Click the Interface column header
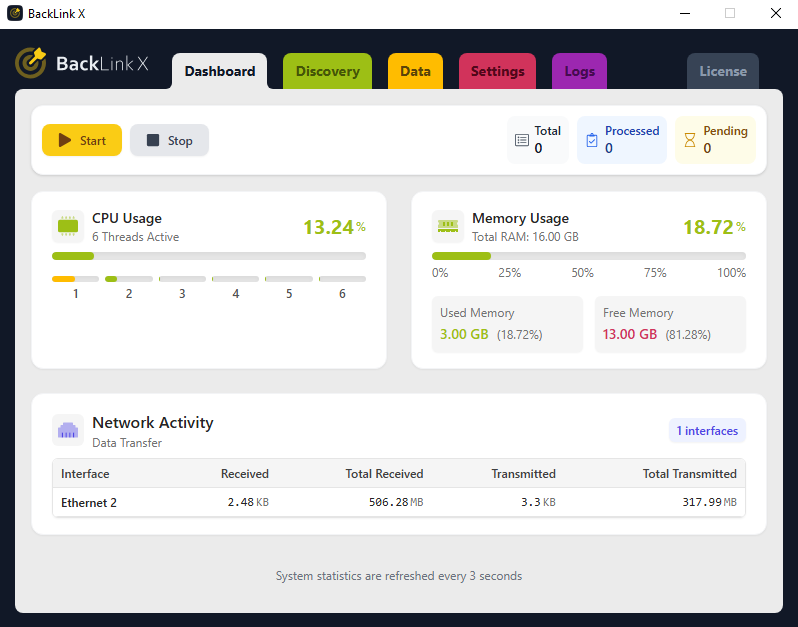This screenshot has width=798, height=627. pos(85,474)
